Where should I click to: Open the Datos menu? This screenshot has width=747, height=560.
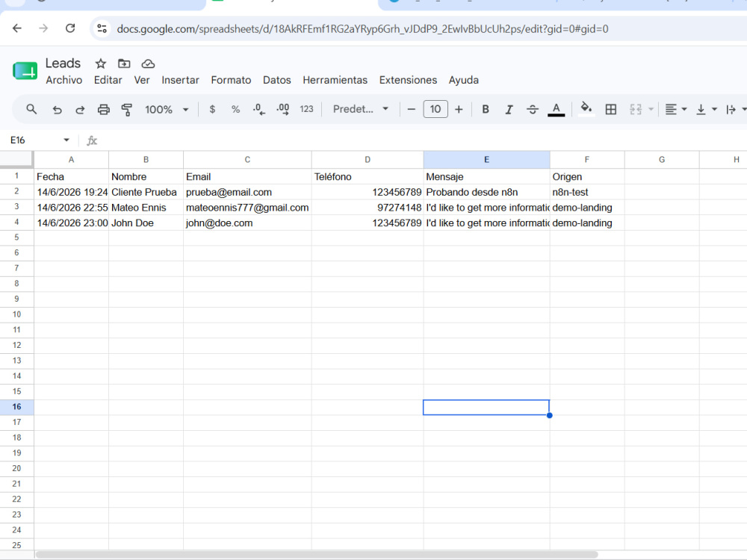[x=277, y=80]
